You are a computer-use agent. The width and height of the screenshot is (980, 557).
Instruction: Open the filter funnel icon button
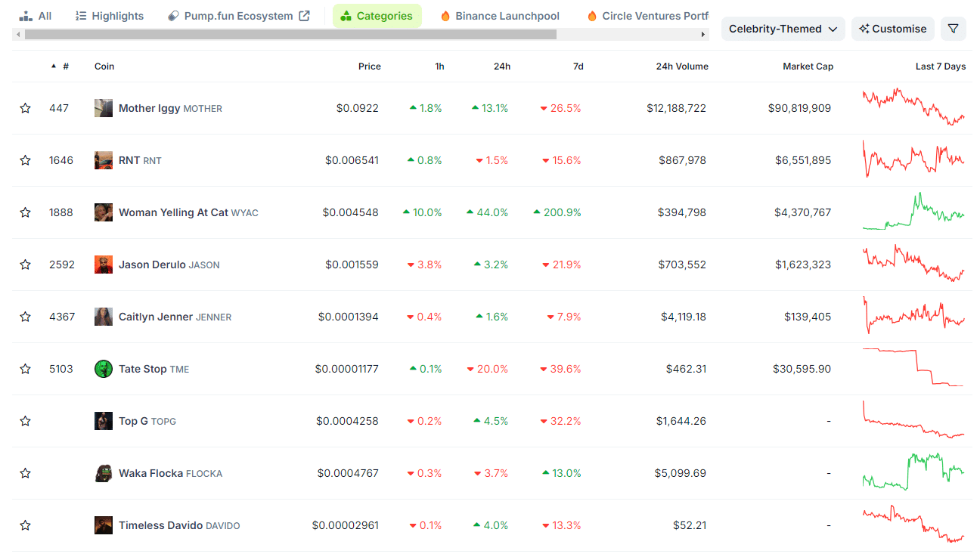(x=954, y=29)
